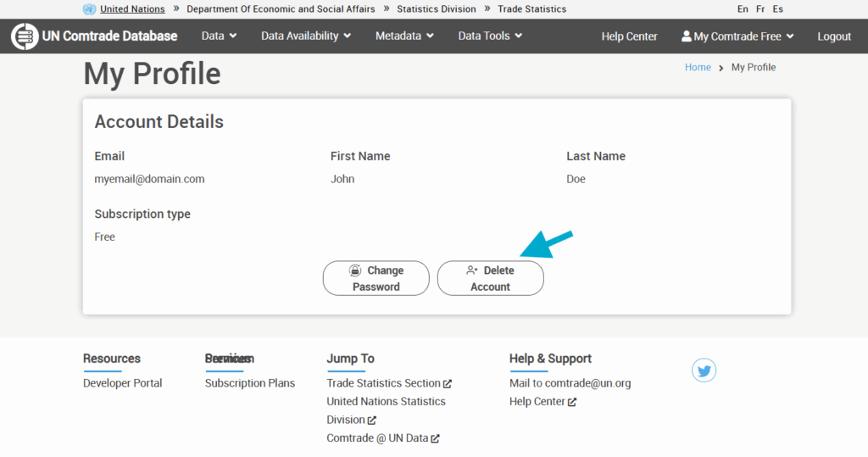868x457 pixels.
Task: Click external link icon after Help Center footer link
Action: [572, 402]
